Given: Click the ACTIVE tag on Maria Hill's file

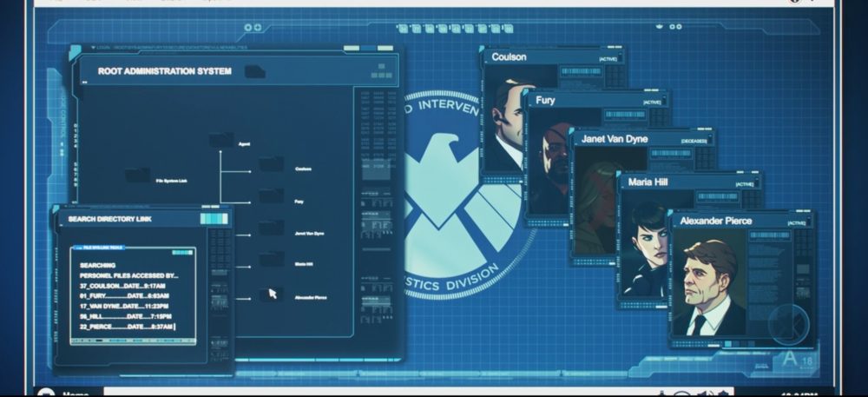Looking at the screenshot, I should tap(745, 184).
